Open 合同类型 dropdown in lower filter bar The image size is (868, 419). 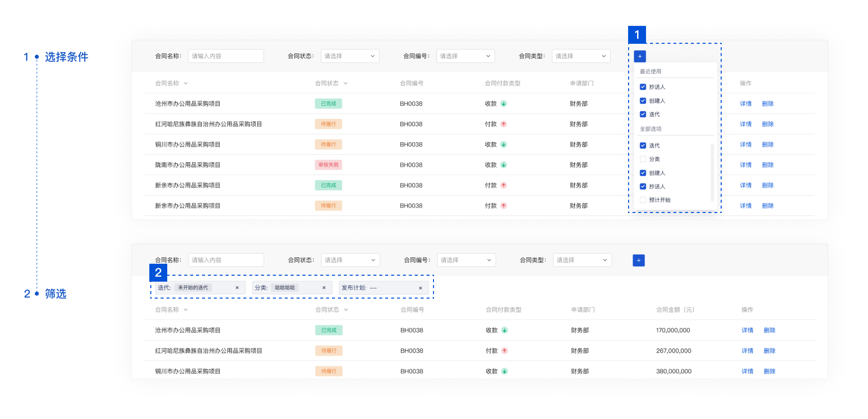pos(582,260)
